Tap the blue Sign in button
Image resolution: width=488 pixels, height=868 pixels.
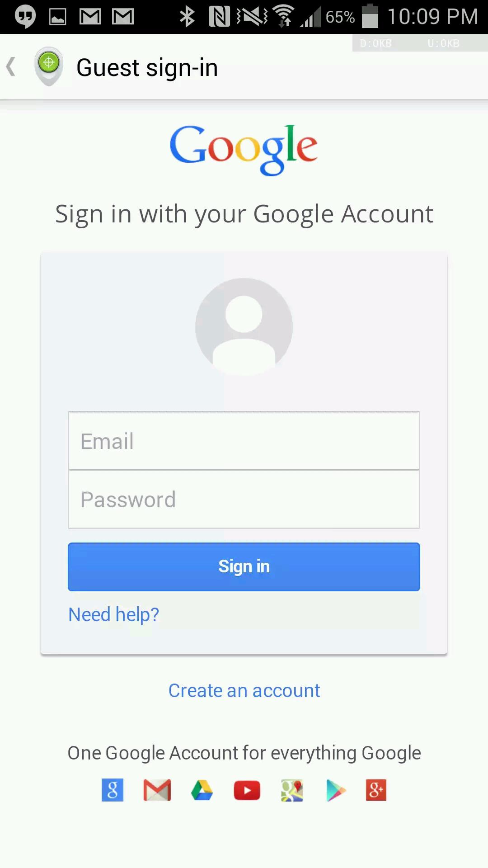244,566
